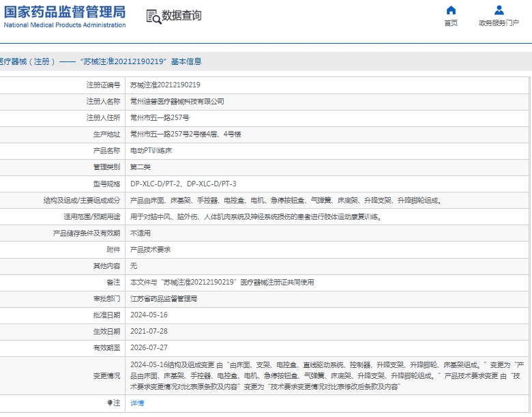Click the 批准日期 row label
Screen dimensions: 532x417
[106, 315]
